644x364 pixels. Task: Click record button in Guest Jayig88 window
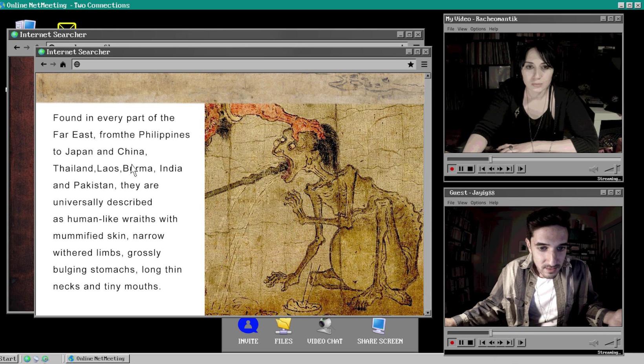pyautogui.click(x=452, y=343)
